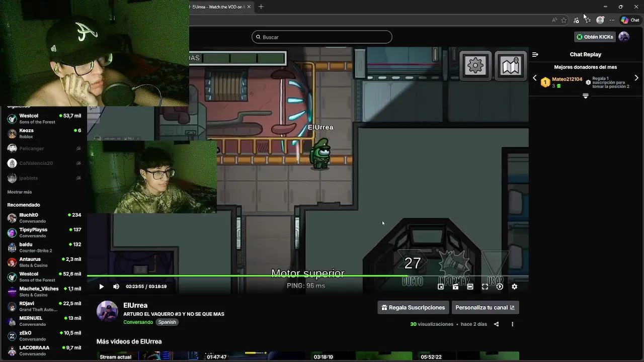Image resolution: width=644 pixels, height=362 pixels.
Task: Open offline channel jpablots
Action: [x=44, y=178]
